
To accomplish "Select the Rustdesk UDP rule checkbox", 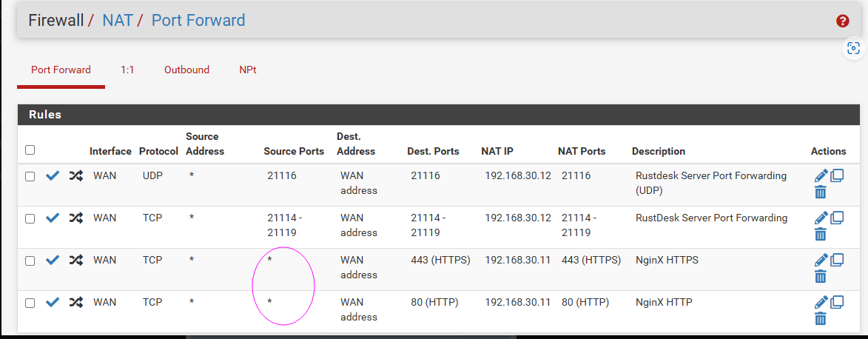I will (x=30, y=177).
